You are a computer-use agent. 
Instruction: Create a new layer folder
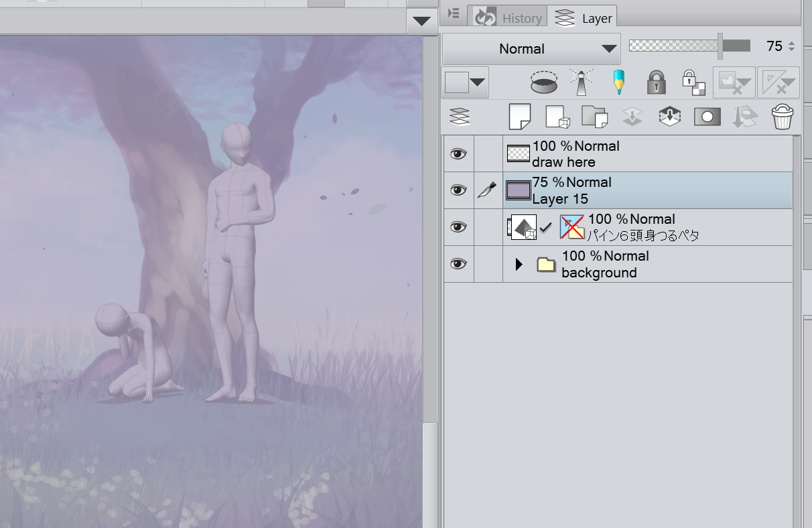click(x=595, y=117)
